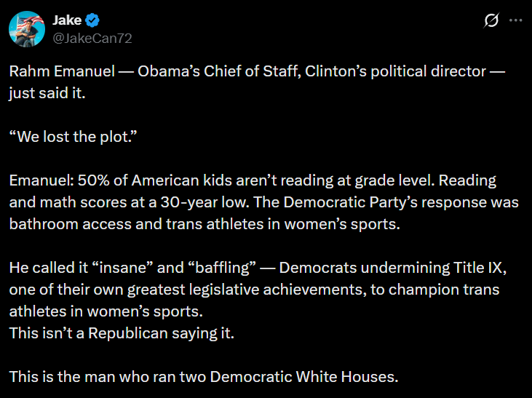Open the three-dot more options menu
Viewport: 532px width, 398px height.
tap(515, 21)
